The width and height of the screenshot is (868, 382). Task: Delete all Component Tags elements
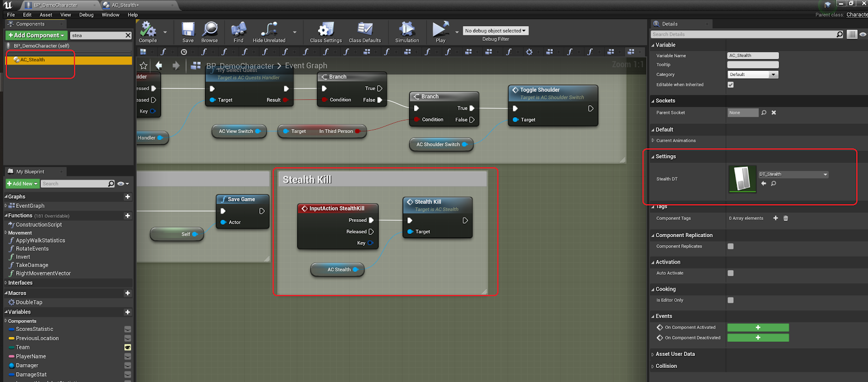[x=786, y=218]
